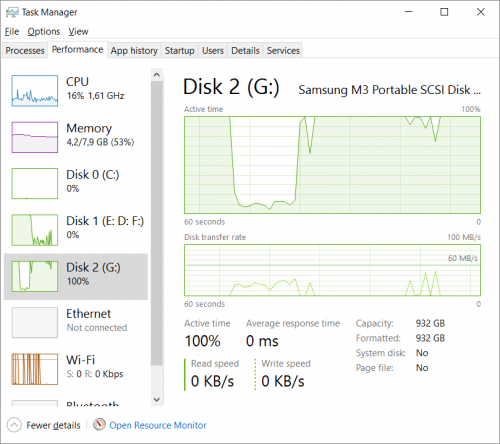Image resolution: width=500 pixels, height=444 pixels.
Task: Click the sidebar scrollbar thumb
Action: [x=157, y=223]
